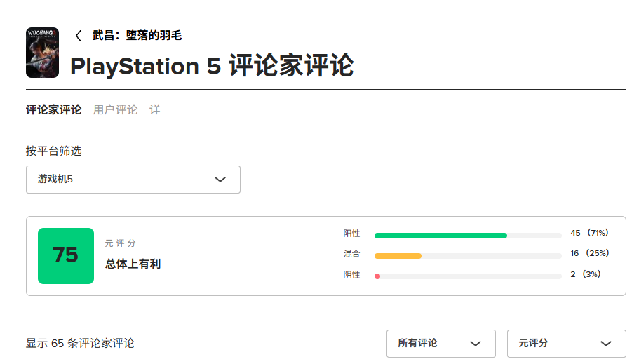Screen dimensions: 639x364
Task: Switch to the 评论家评论 tab
Action: click(54, 110)
